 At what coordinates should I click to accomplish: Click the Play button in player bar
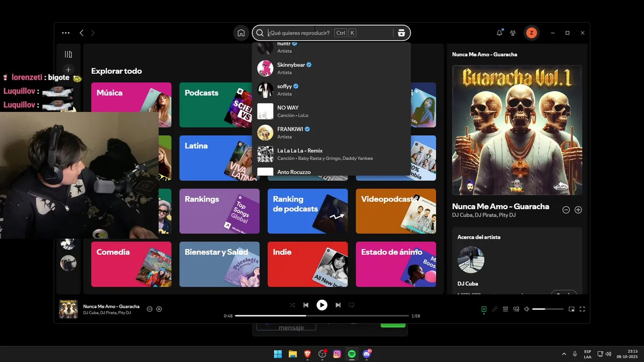(322, 305)
